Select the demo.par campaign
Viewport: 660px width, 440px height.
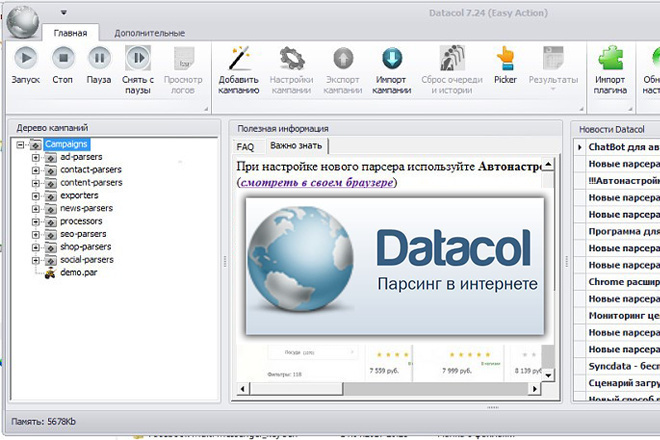pos(78,272)
